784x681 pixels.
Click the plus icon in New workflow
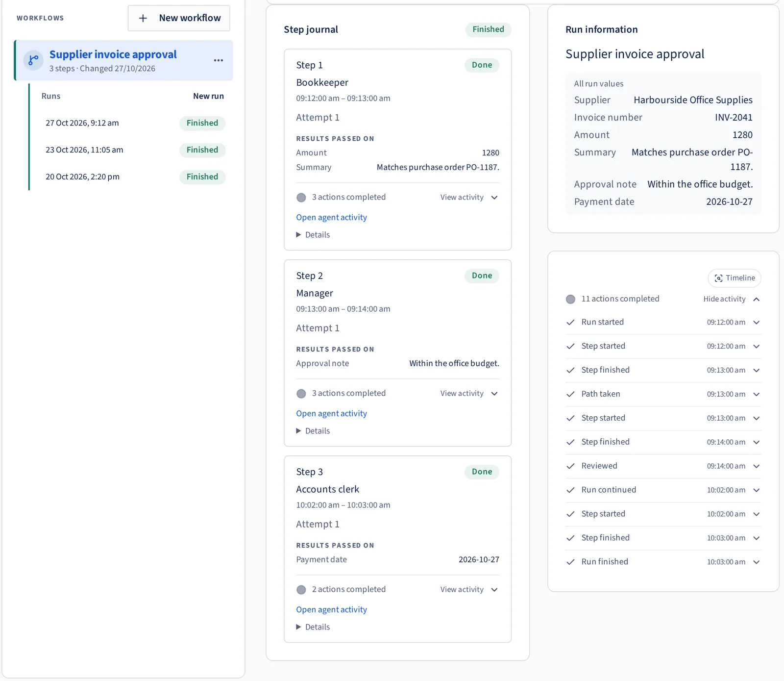pos(143,18)
